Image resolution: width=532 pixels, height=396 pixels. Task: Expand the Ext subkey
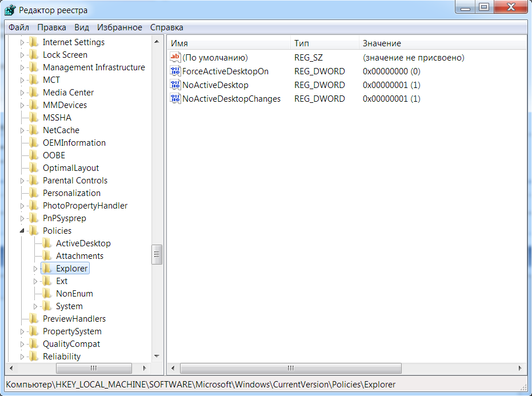[x=35, y=281]
